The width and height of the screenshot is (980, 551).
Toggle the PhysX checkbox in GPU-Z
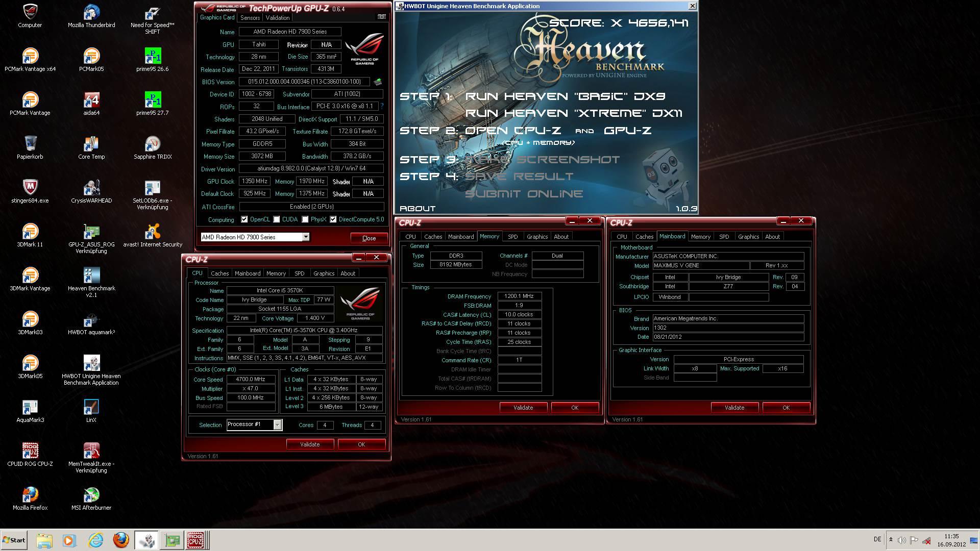(x=305, y=219)
